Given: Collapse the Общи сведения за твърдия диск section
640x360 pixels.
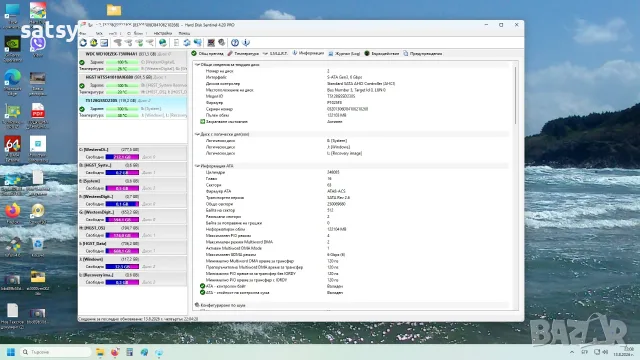Looking at the screenshot, I should click(x=197, y=64).
